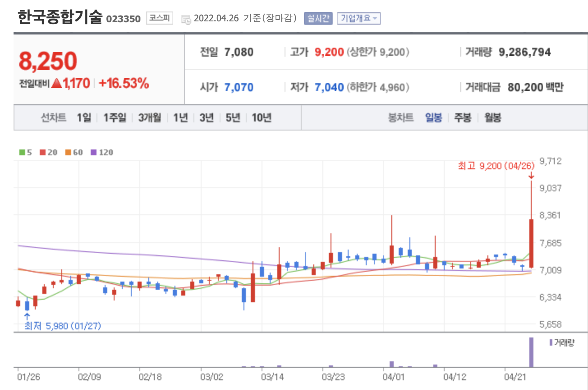This screenshot has height=390, width=588.
Task: Click the 04/01 date axis label
Action: tap(394, 377)
